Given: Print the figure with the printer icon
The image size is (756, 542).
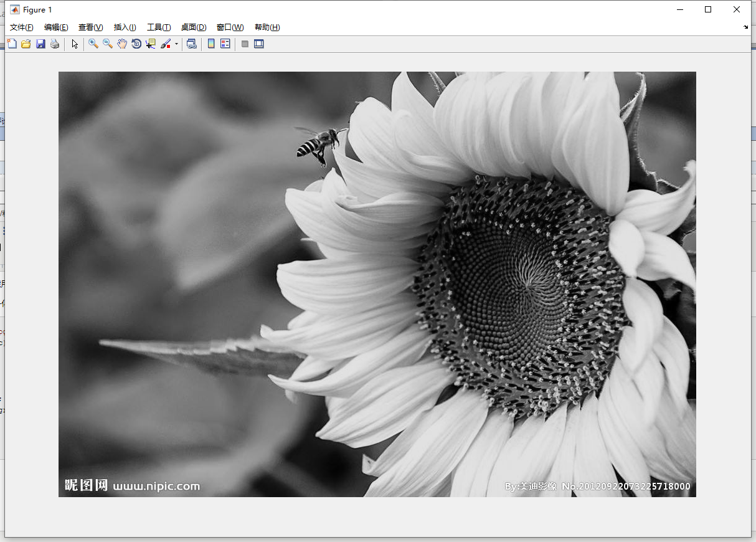Looking at the screenshot, I should tap(55, 44).
